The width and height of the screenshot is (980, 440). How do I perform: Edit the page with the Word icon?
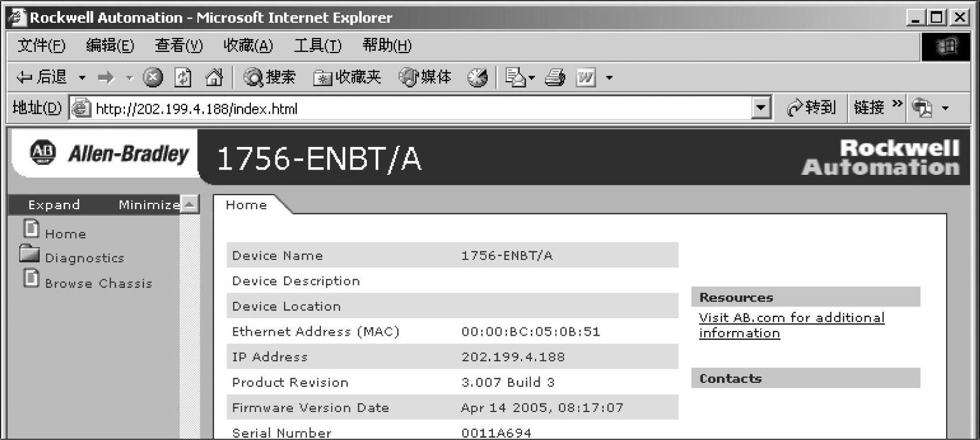click(x=586, y=78)
